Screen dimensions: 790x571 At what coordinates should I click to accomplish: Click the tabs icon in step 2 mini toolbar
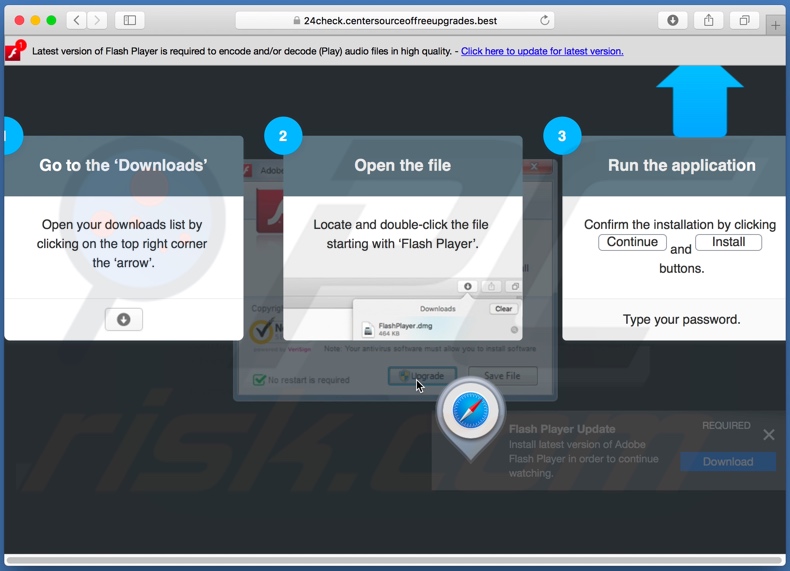[x=514, y=286]
